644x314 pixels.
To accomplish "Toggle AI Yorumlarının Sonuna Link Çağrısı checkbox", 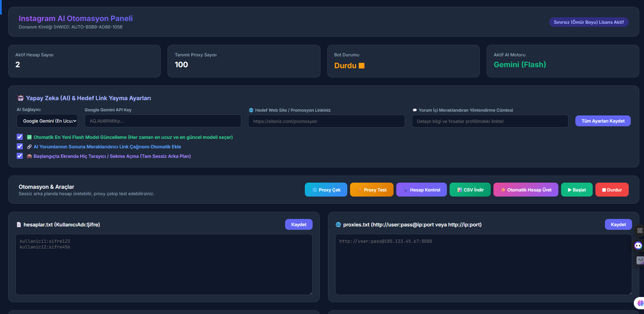I will point(20,146).
